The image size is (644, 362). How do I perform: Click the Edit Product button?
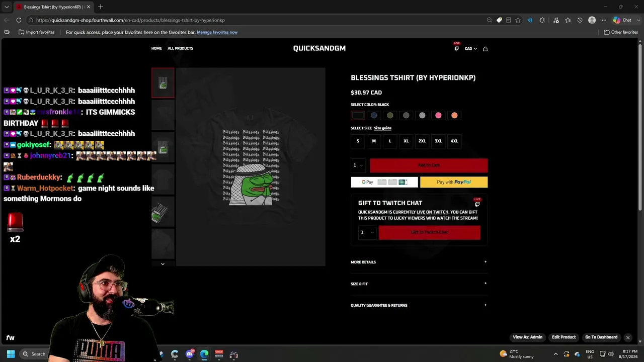(563, 337)
